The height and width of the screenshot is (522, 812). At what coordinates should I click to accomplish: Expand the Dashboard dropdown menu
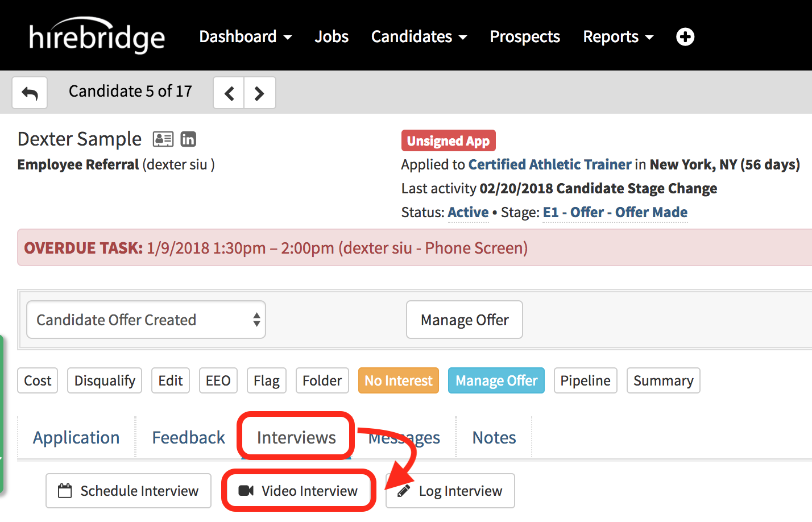click(x=245, y=36)
